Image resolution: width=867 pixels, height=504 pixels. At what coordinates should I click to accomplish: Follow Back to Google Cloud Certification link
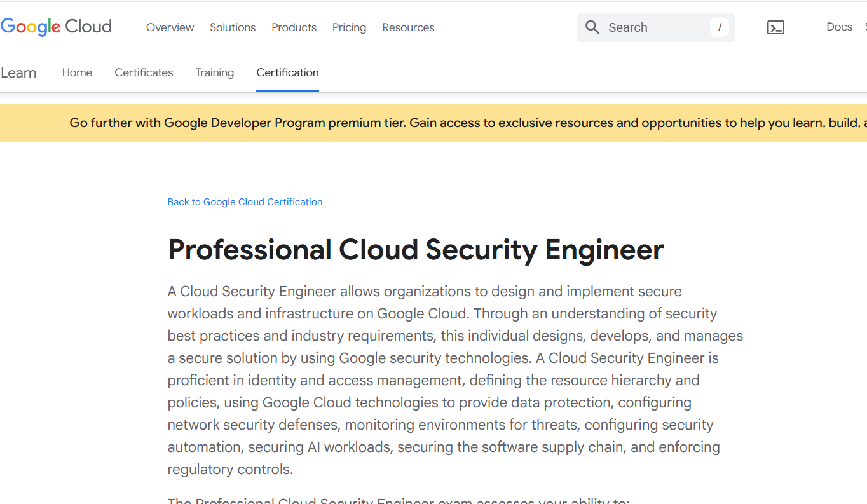(245, 202)
